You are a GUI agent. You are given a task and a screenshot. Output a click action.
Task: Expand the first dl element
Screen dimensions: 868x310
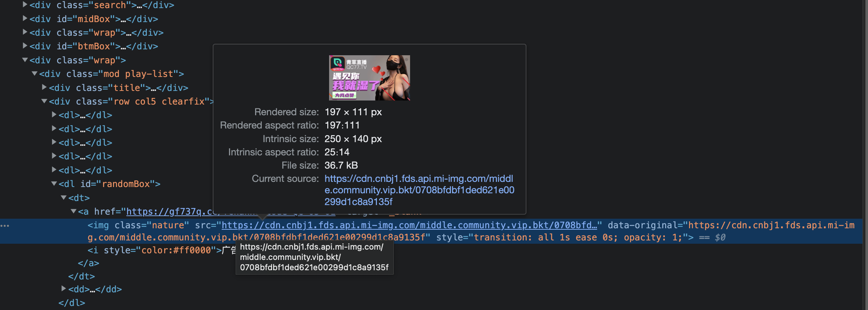54,115
